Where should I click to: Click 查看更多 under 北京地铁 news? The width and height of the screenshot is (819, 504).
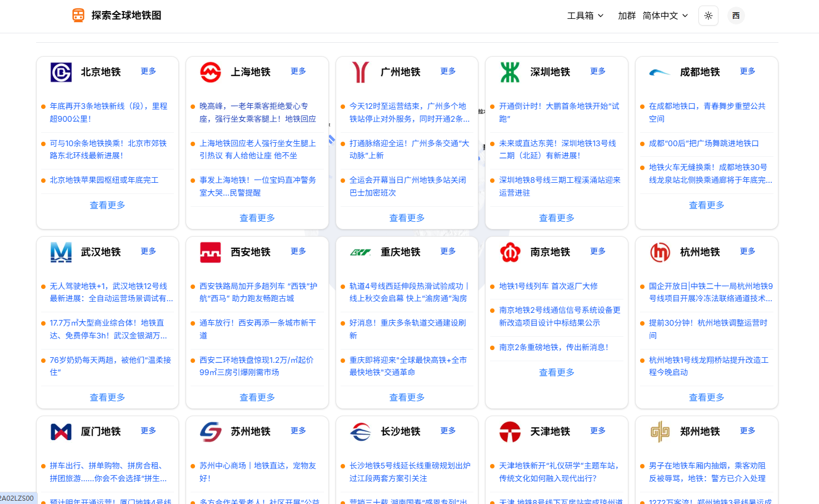pos(107,205)
